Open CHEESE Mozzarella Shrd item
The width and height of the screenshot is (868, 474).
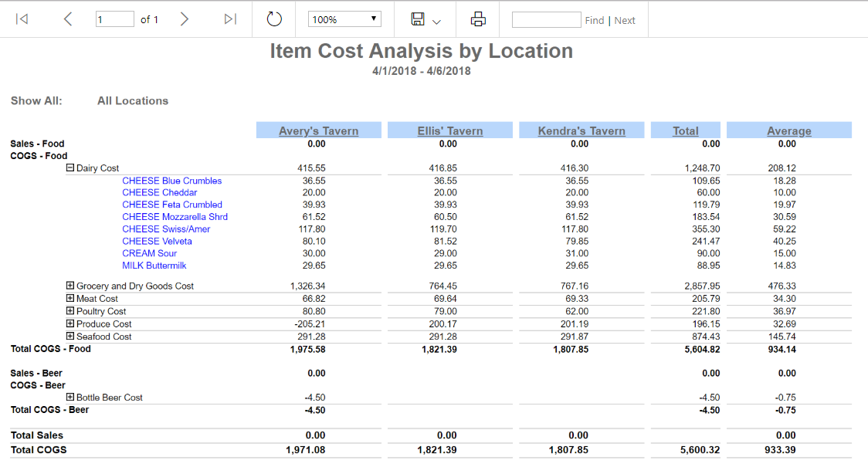[175, 217]
